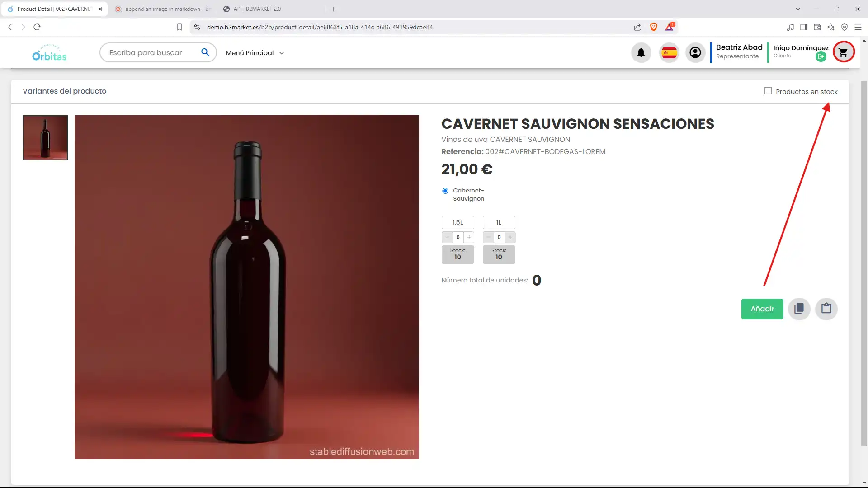Expand the Menú Principal dropdown
The height and width of the screenshot is (488, 868).
255,53
